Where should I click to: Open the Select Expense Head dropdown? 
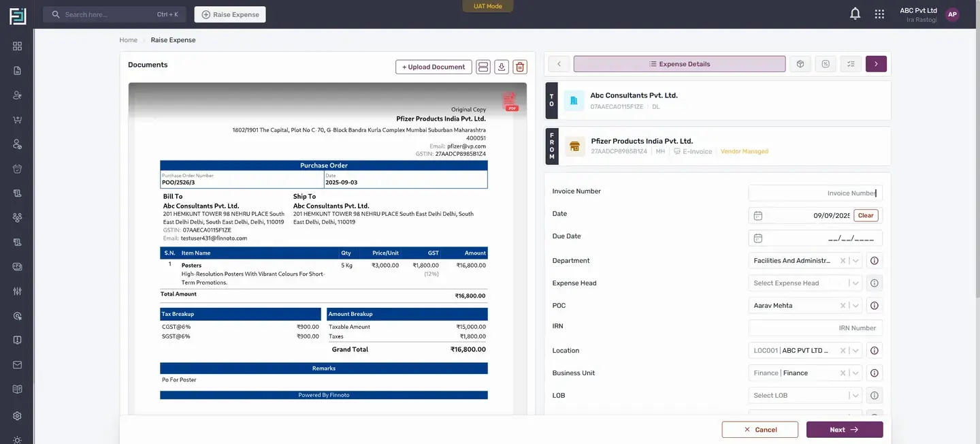tap(805, 283)
